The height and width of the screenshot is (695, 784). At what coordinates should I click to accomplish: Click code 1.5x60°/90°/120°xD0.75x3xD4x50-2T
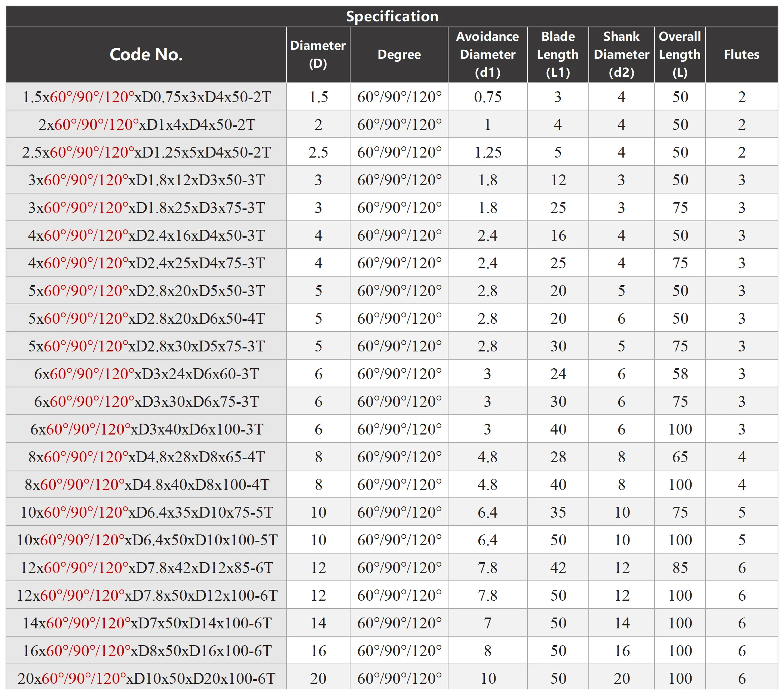(147, 97)
